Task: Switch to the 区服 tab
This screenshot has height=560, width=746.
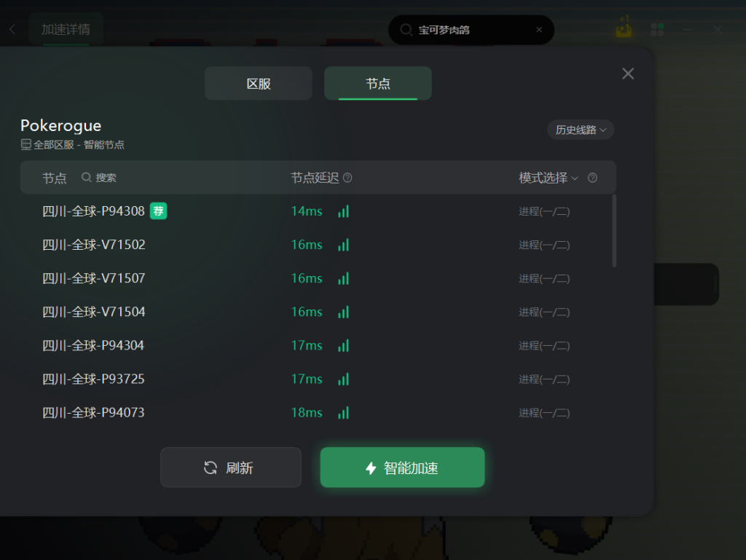Action: [259, 84]
